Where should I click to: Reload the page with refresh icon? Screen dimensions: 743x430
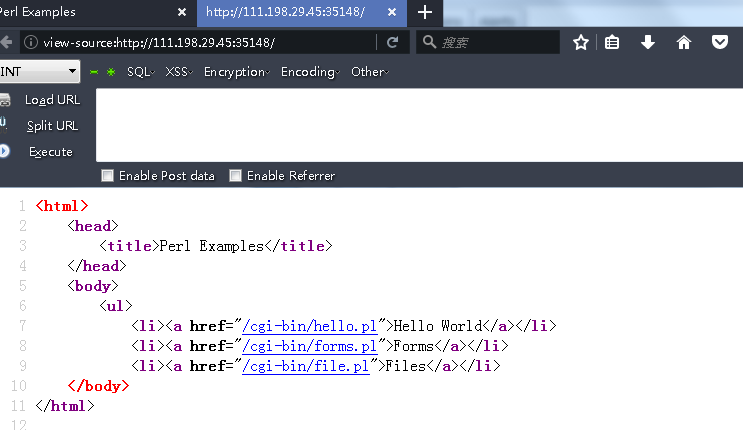393,42
